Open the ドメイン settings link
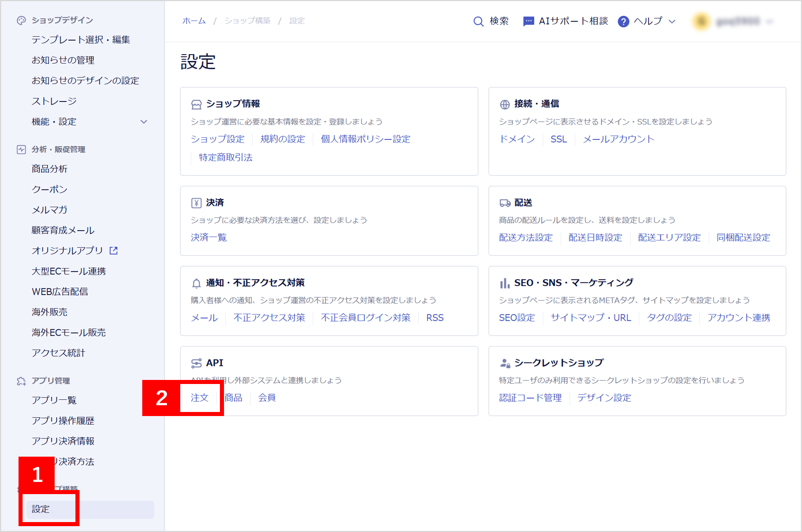Viewport: 802px width, 532px height. tap(517, 139)
